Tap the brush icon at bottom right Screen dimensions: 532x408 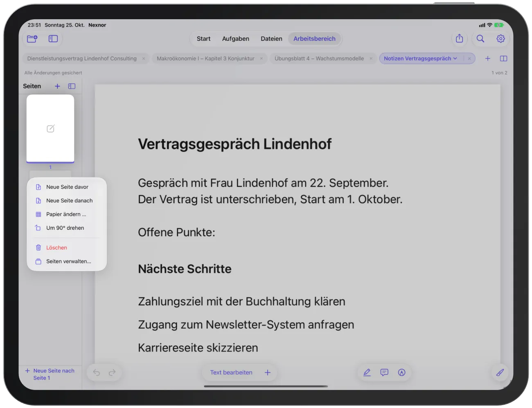500,372
